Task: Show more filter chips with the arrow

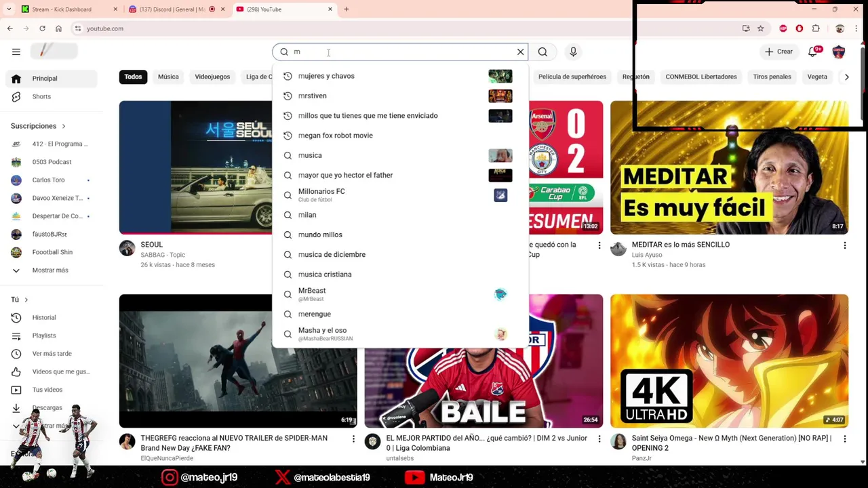Action: click(846, 77)
